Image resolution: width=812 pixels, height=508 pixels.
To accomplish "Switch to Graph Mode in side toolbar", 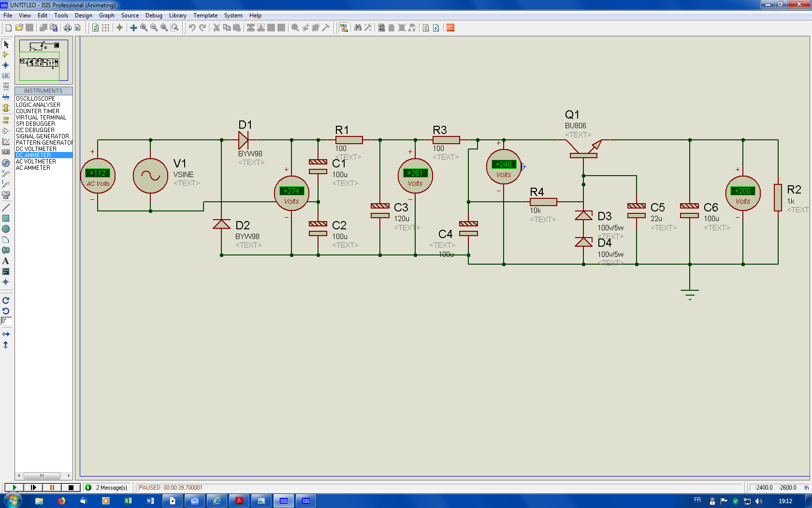I will click(x=6, y=141).
